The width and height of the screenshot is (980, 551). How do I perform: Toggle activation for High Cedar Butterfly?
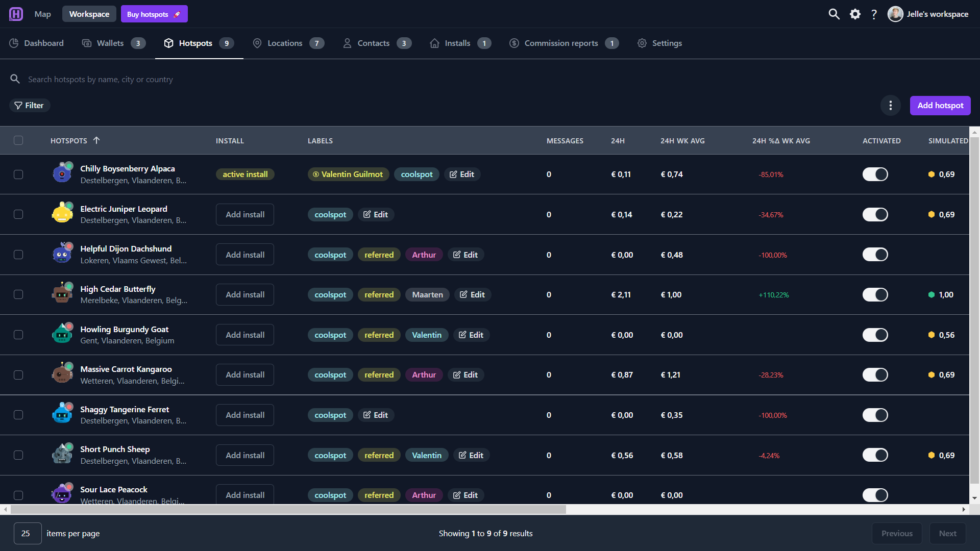[875, 294]
